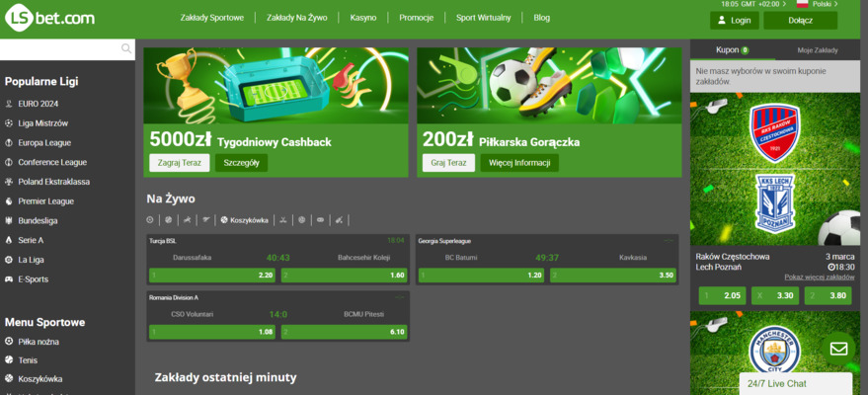Click the Georgia Superleague header
The height and width of the screenshot is (395, 868).
click(444, 241)
